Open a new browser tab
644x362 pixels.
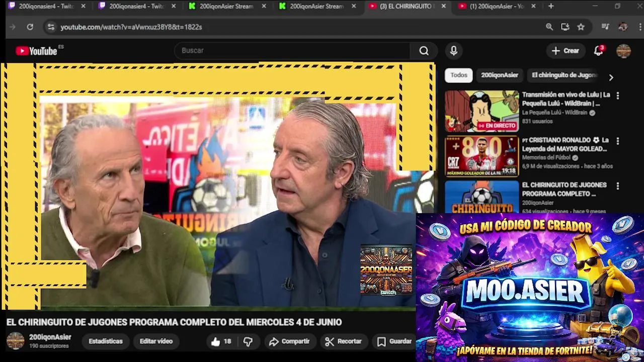click(551, 6)
